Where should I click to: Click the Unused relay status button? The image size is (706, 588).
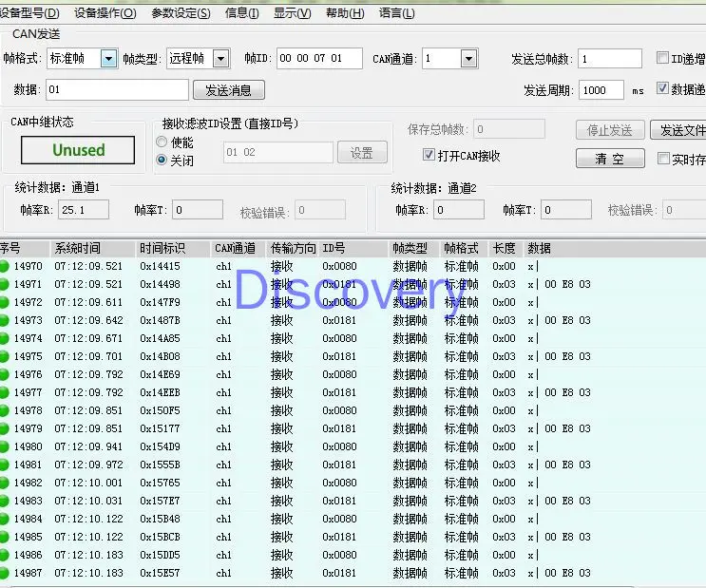click(x=78, y=150)
